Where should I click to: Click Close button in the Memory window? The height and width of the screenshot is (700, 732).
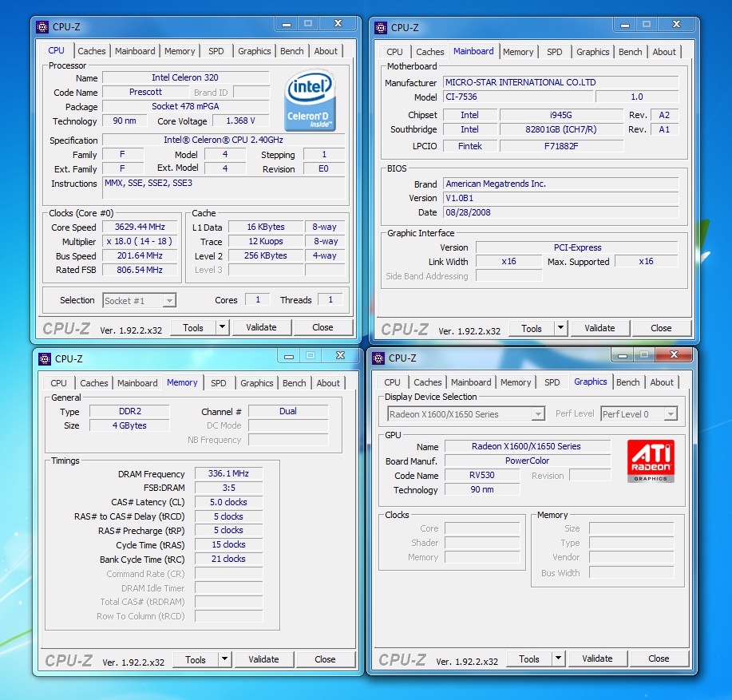tap(325, 659)
